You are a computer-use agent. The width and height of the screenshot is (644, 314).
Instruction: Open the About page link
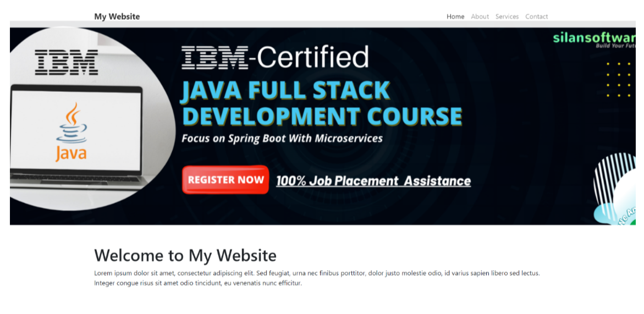(480, 16)
